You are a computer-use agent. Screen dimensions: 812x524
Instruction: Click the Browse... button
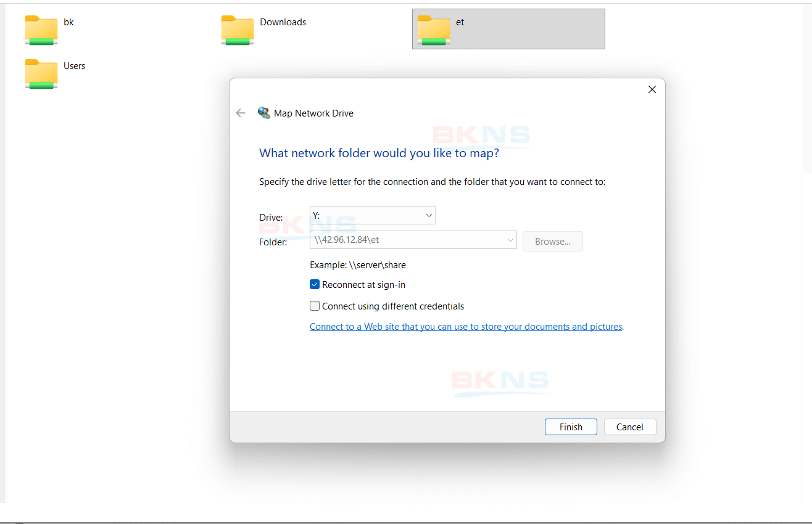click(x=552, y=242)
